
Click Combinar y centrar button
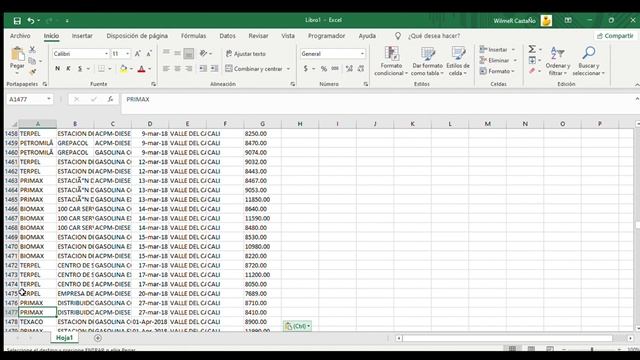point(254,69)
